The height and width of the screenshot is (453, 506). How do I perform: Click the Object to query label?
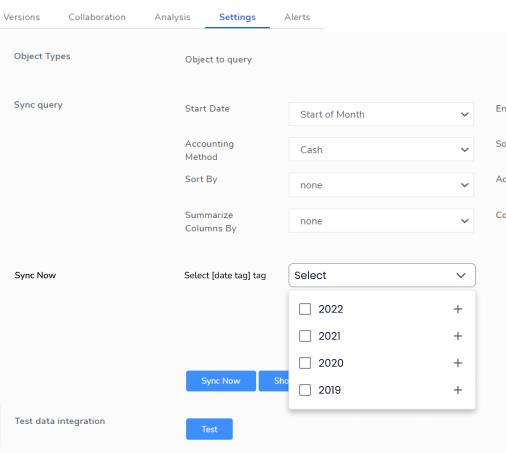(219, 60)
